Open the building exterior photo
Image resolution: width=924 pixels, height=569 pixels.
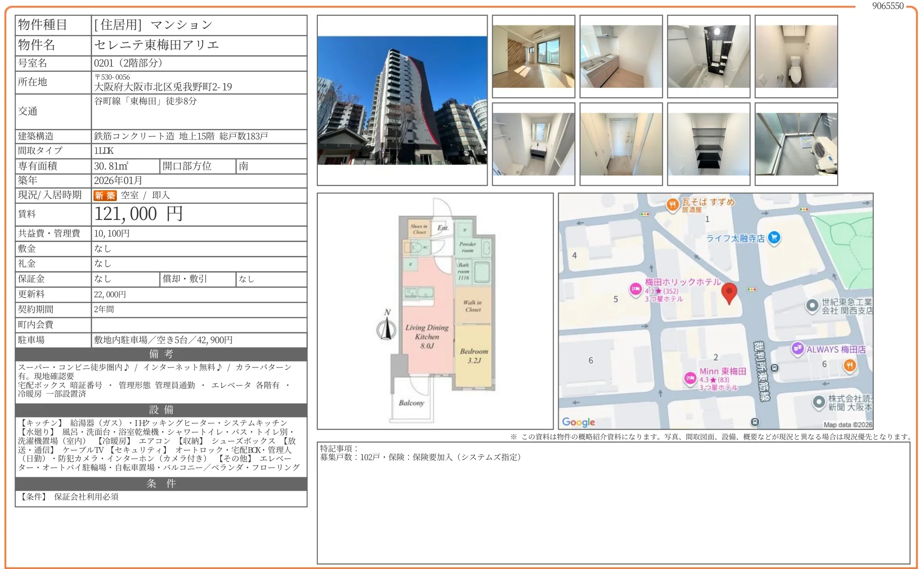pos(402,100)
